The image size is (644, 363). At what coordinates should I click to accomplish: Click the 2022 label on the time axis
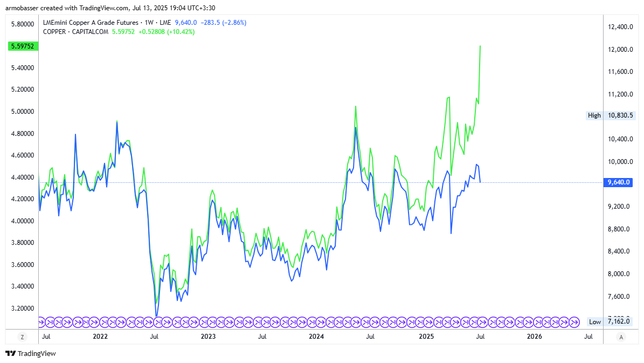[x=100, y=337]
